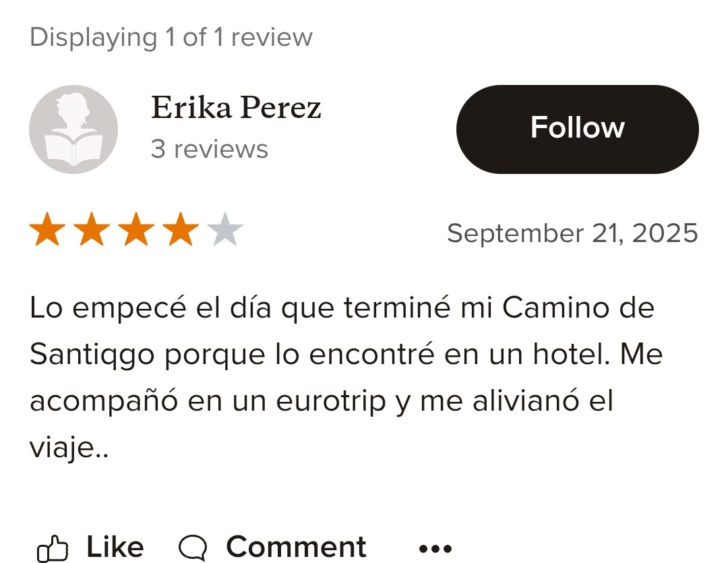Click the "Like" text label
Image resolution: width=728 pixels, height=563 pixels.
[115, 547]
